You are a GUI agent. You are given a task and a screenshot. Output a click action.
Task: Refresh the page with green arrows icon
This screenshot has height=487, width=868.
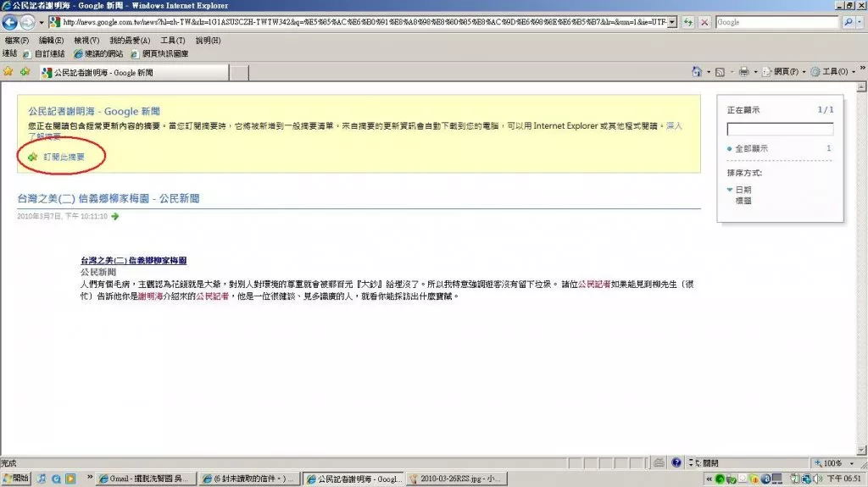point(688,22)
